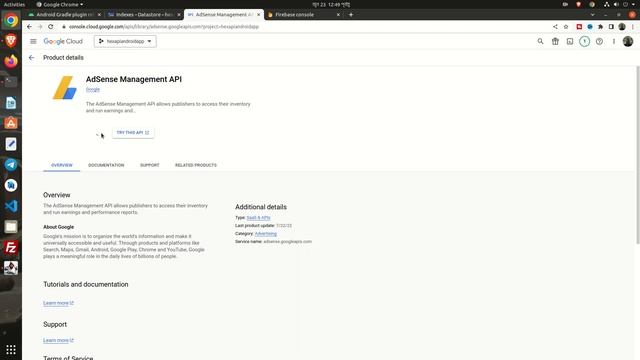Open the help question mark icon
The width and height of the screenshot is (640, 360).
tap(599, 41)
